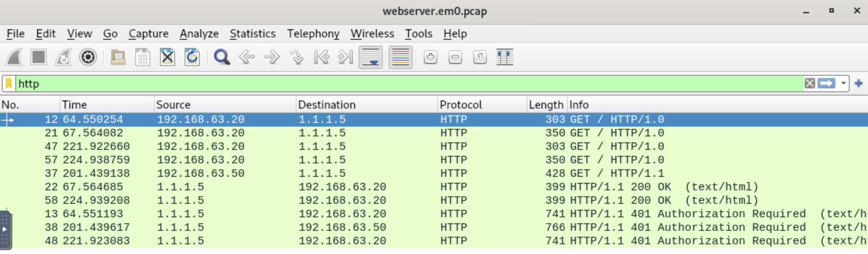The height and width of the screenshot is (254, 868).
Task: Open capture options gear icon
Action: pos(88,57)
